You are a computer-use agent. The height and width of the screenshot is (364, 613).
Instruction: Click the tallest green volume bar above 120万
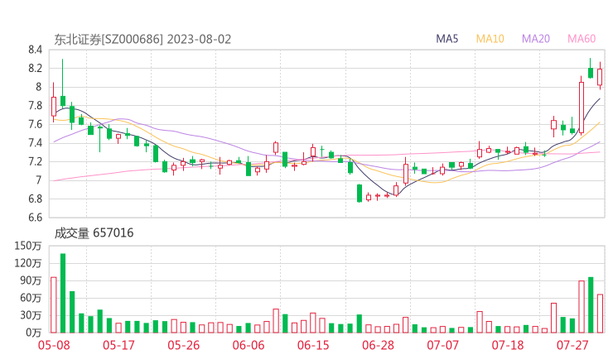(63, 293)
